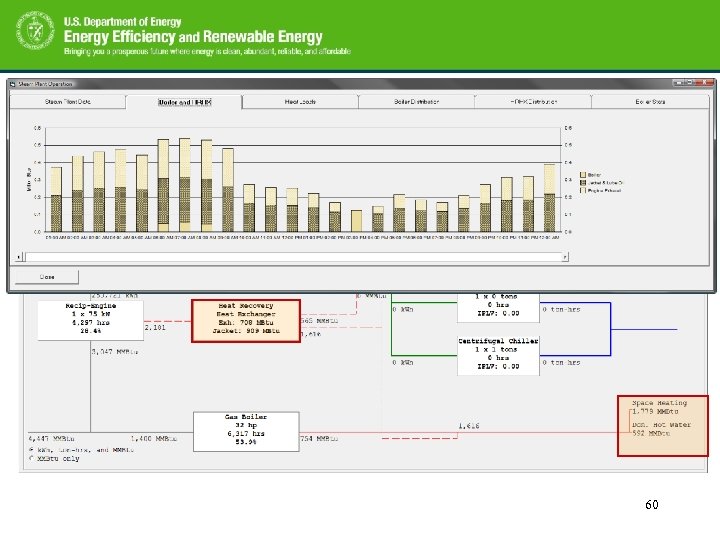Switch to the Heat Loads tab

pos(300,102)
